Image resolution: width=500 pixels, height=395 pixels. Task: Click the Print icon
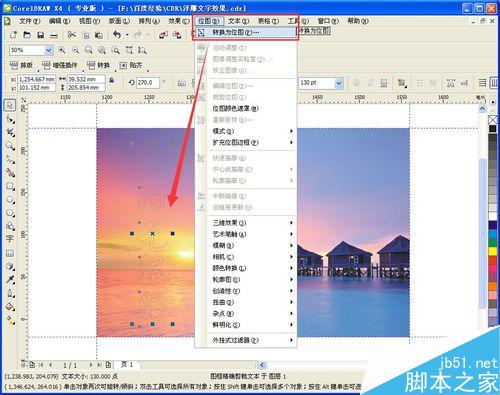(x=54, y=35)
